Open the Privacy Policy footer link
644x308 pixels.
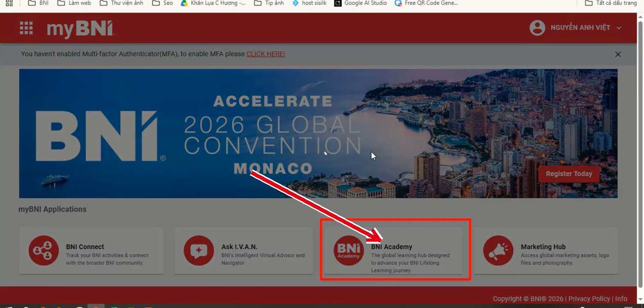point(589,299)
